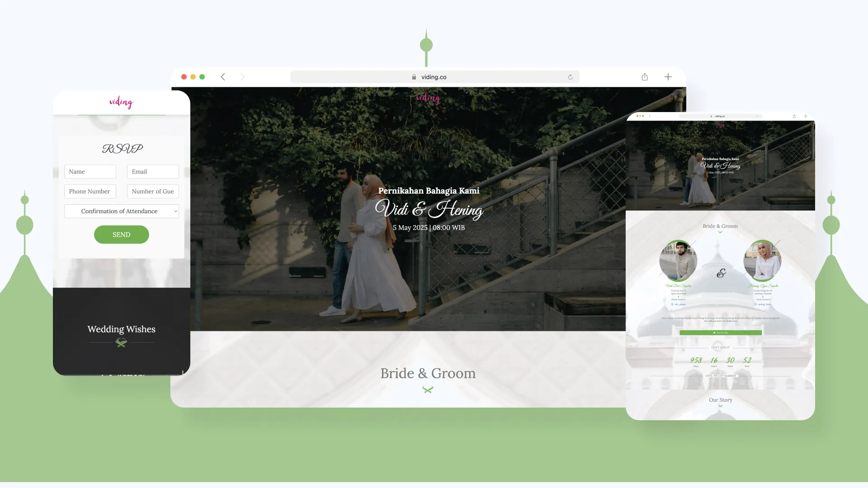Select the viding logo on the hero section
This screenshot has width=868, height=488.
coord(428,98)
